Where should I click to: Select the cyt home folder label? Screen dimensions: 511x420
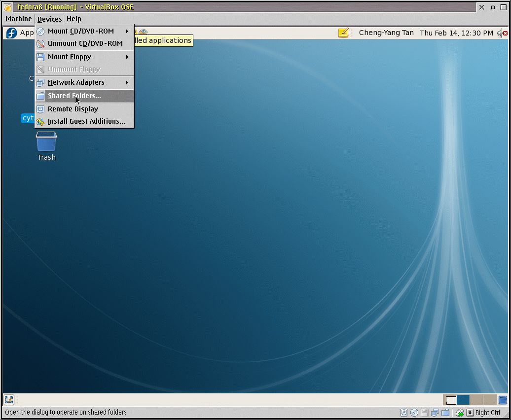(28, 118)
